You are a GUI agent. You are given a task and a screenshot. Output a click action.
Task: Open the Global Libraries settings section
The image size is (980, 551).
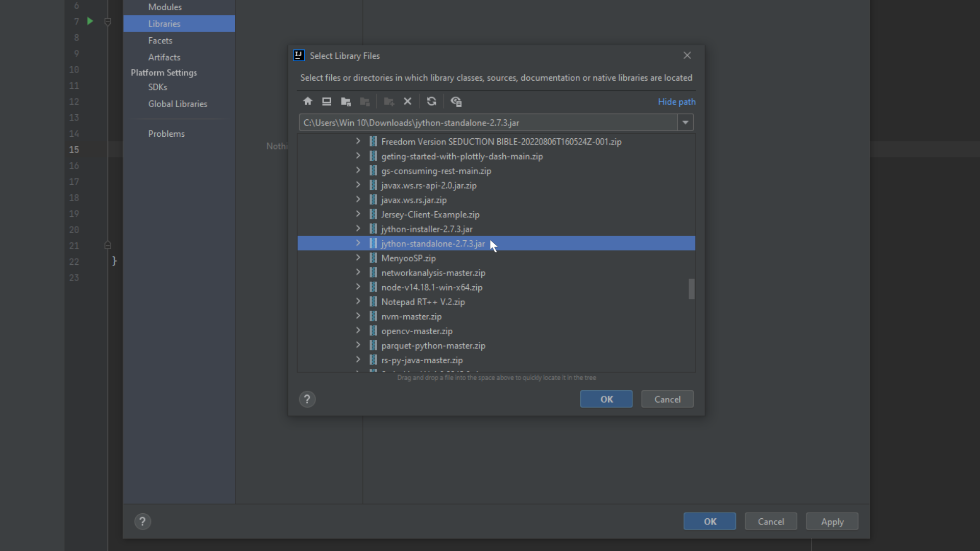[x=178, y=104]
